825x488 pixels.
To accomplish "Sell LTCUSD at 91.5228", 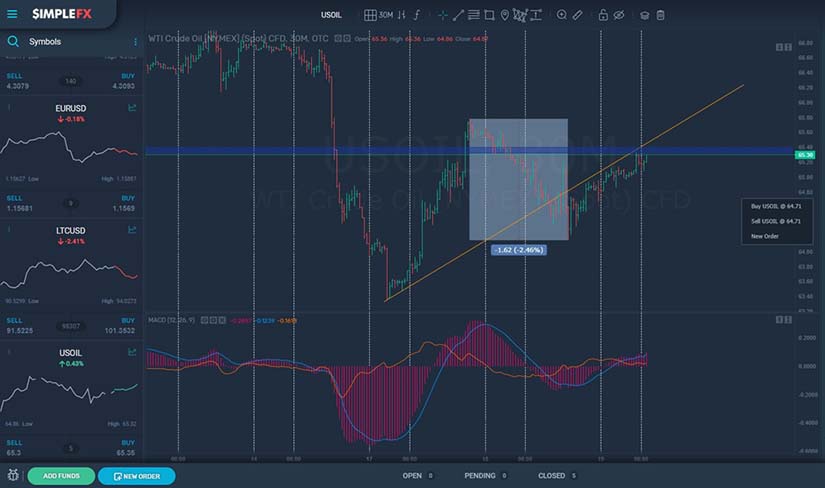I will [19, 326].
